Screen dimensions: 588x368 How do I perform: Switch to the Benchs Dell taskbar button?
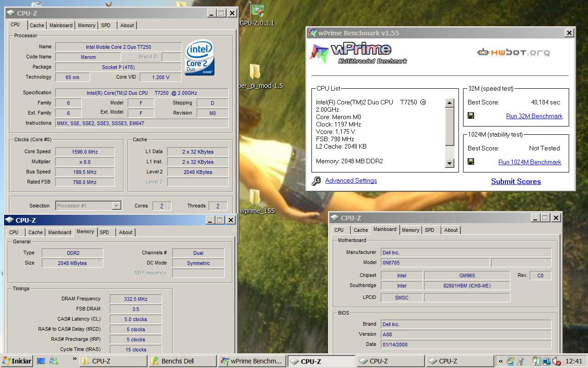point(182,361)
